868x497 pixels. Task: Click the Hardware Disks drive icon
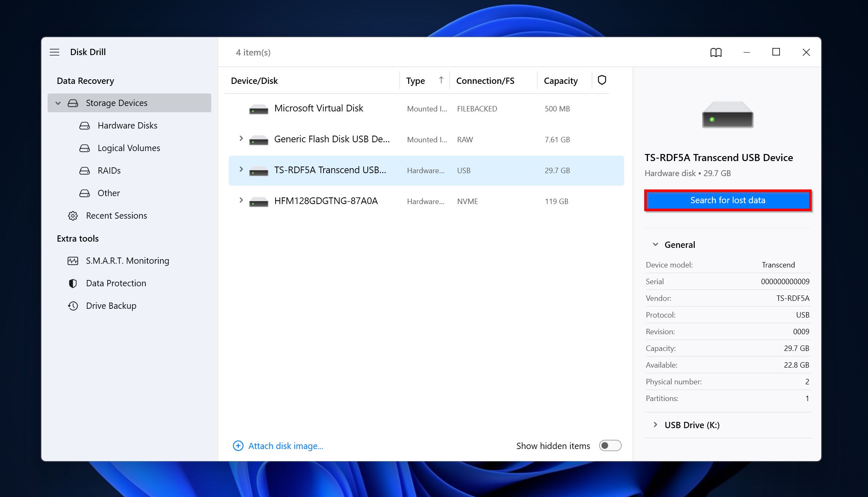coord(85,126)
